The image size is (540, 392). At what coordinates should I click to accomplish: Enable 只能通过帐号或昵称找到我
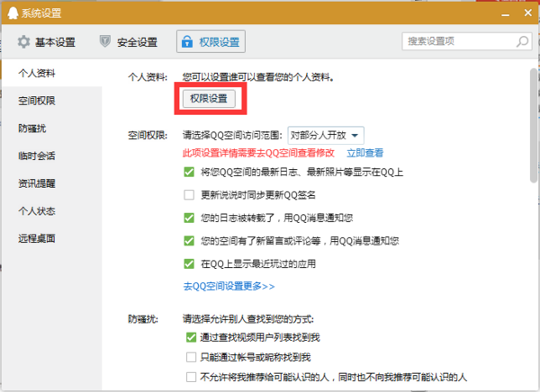tap(191, 357)
